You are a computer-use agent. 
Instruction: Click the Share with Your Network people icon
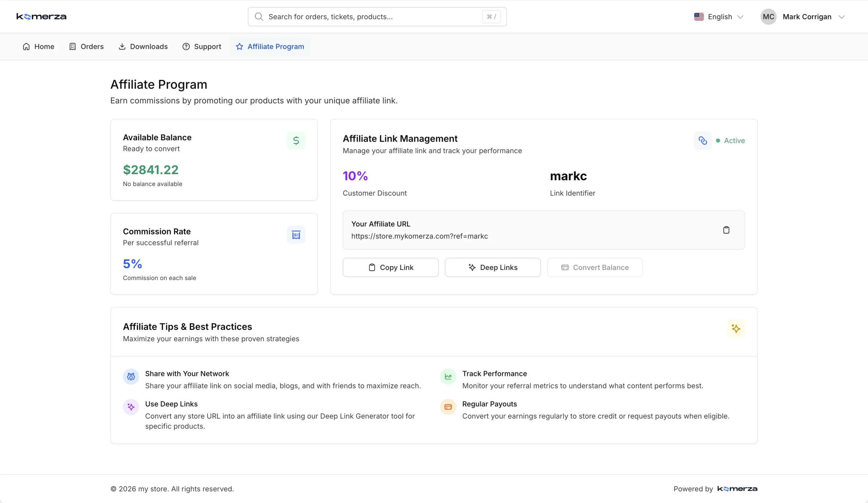pos(131,377)
